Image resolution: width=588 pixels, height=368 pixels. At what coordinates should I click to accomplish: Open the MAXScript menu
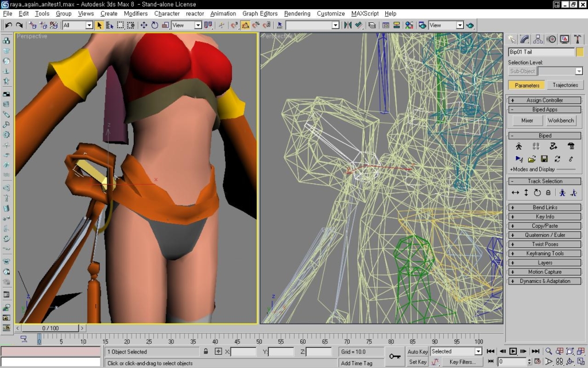click(365, 14)
